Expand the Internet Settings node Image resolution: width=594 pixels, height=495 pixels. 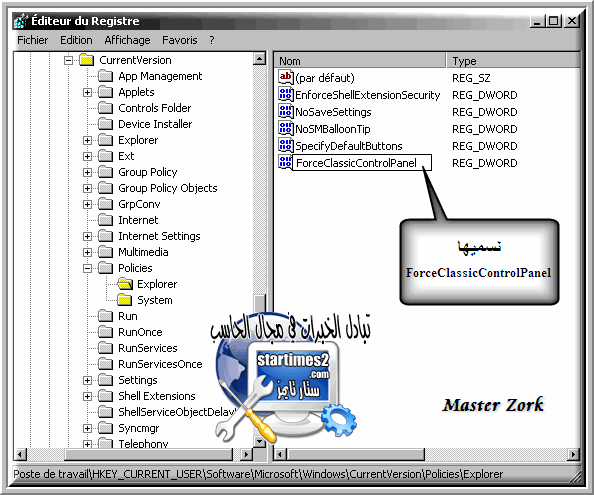[88, 236]
